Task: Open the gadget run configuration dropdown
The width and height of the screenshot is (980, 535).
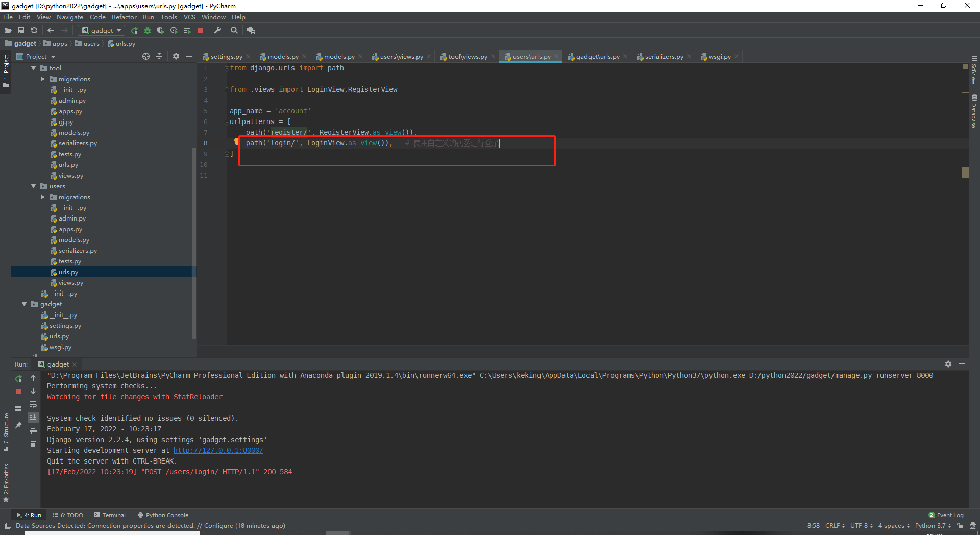Action: [102, 31]
